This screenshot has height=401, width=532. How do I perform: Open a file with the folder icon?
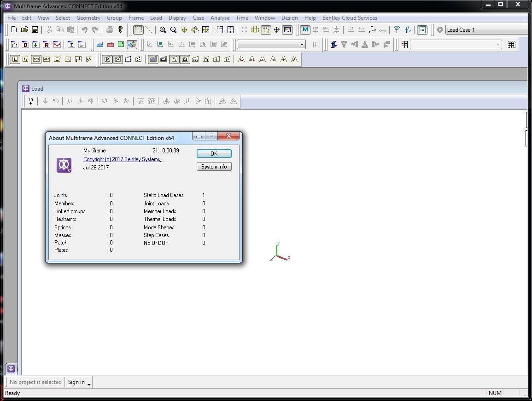[x=24, y=29]
